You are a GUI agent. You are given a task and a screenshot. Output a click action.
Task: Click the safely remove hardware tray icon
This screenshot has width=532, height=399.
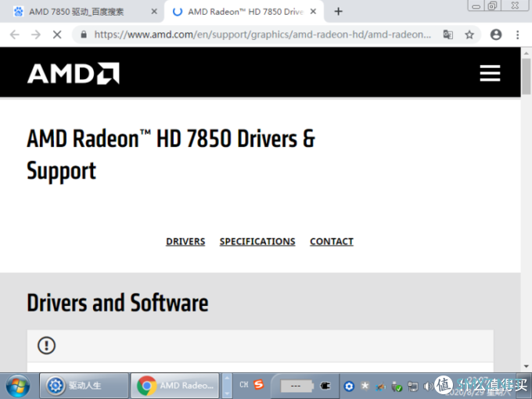pyautogui.click(x=397, y=386)
